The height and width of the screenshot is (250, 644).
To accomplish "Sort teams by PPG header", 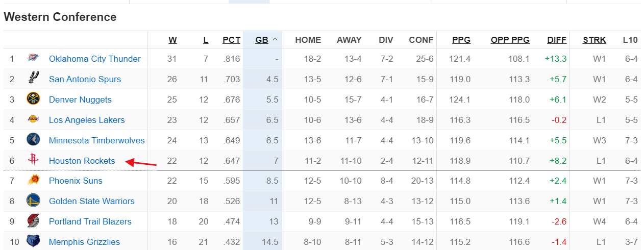I will (x=461, y=40).
